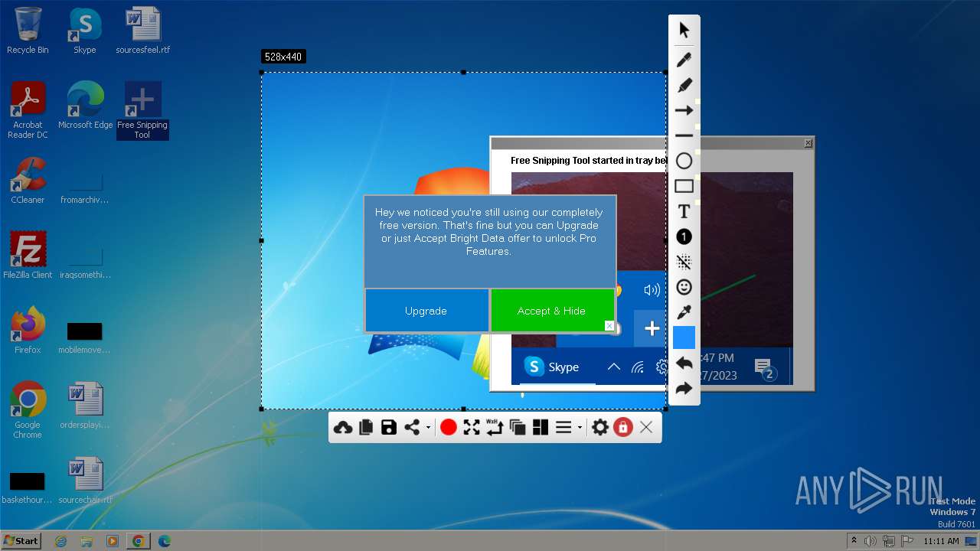The height and width of the screenshot is (551, 980).
Task: Click the Start button
Action: tap(21, 540)
